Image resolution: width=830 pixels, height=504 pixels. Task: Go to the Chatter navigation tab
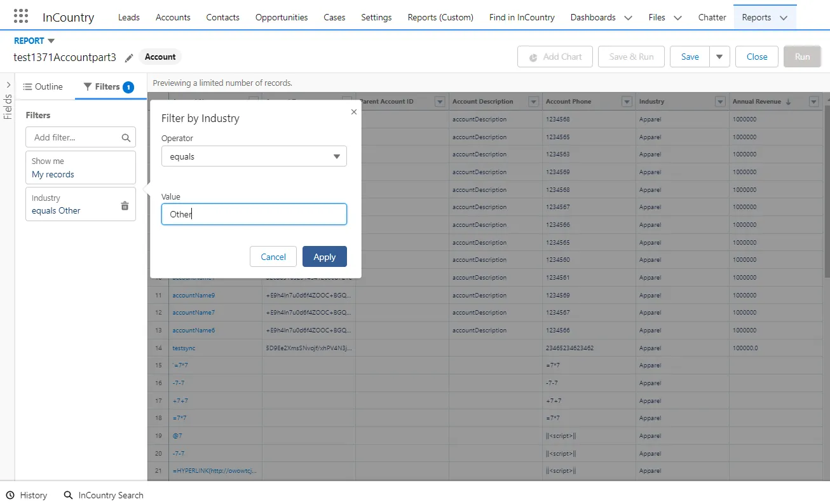coord(712,17)
